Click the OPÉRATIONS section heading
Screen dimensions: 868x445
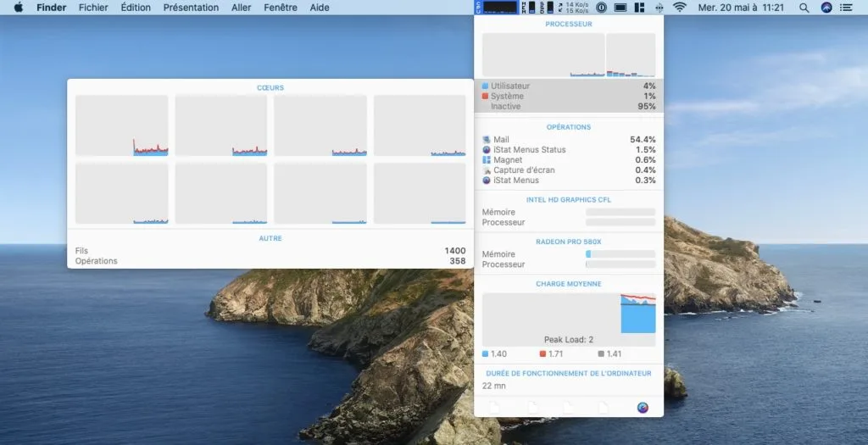point(569,127)
